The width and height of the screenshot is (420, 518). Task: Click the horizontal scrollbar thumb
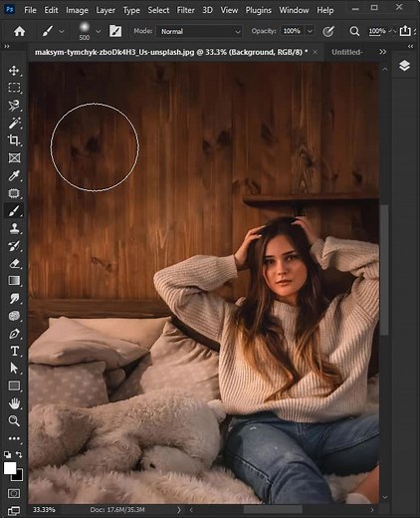(273, 510)
